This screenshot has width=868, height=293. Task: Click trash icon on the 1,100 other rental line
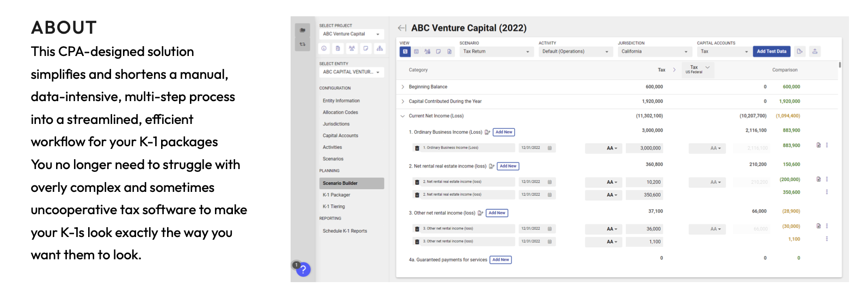click(417, 241)
